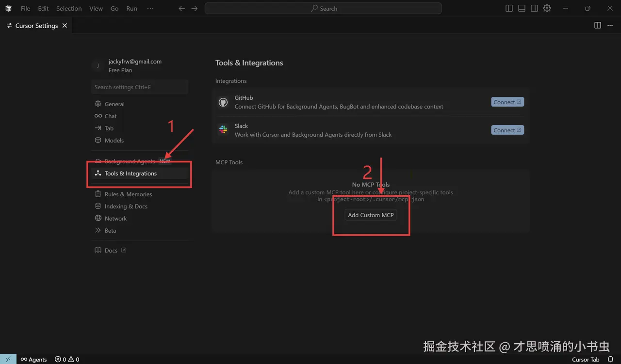This screenshot has width=621, height=364.
Task: Click jackyfrw@gmail.com account text
Action: click(x=135, y=62)
